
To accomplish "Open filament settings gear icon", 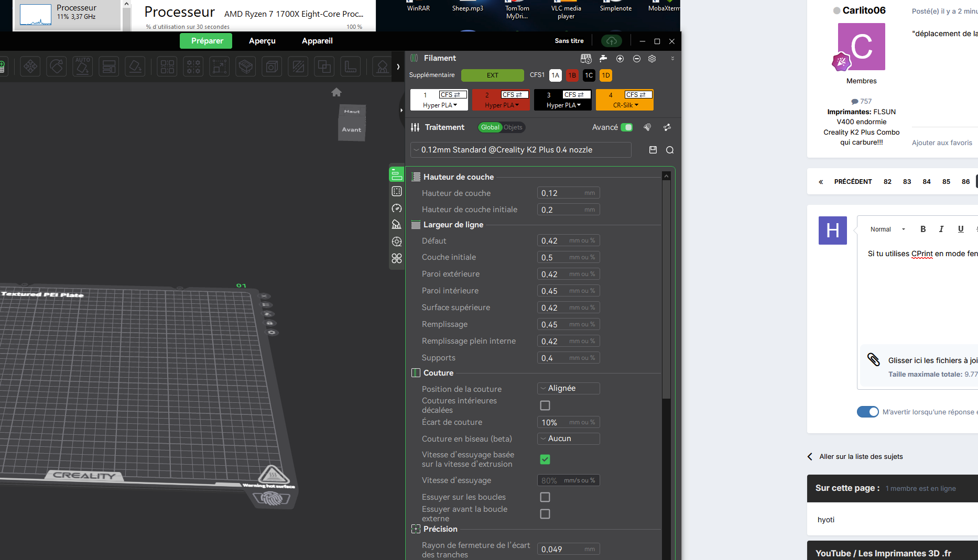I will coord(652,59).
